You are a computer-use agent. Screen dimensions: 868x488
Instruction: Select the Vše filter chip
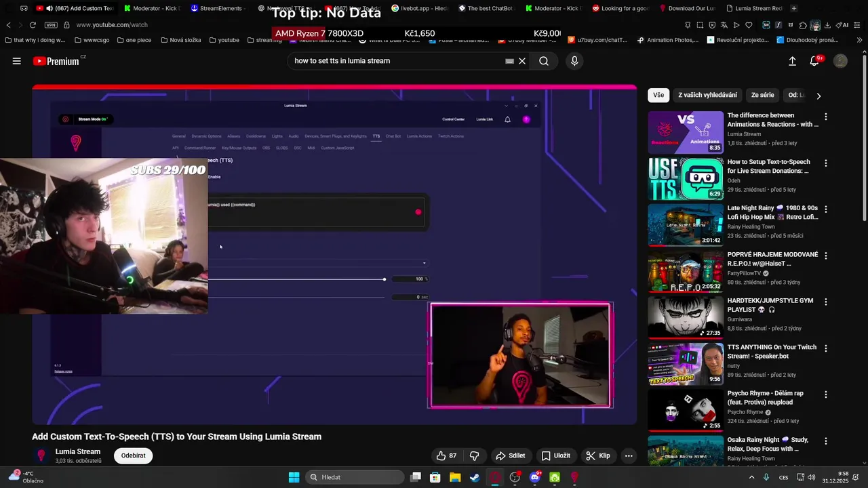658,96
